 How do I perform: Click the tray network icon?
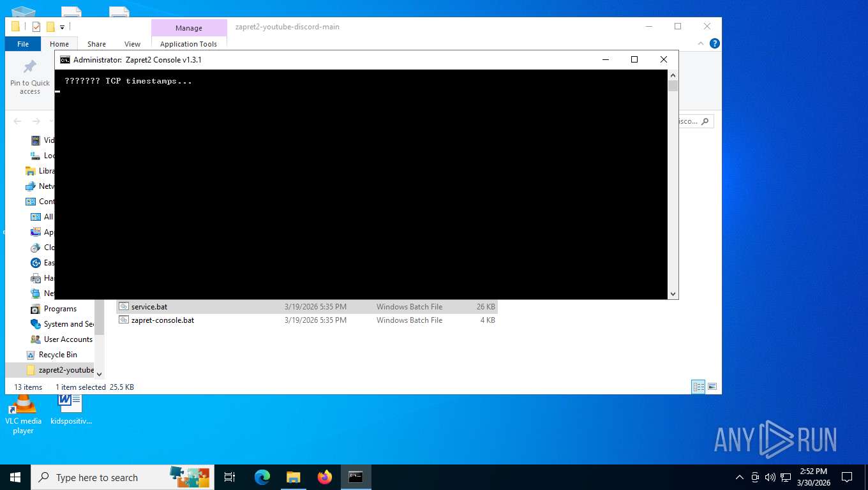(786, 477)
